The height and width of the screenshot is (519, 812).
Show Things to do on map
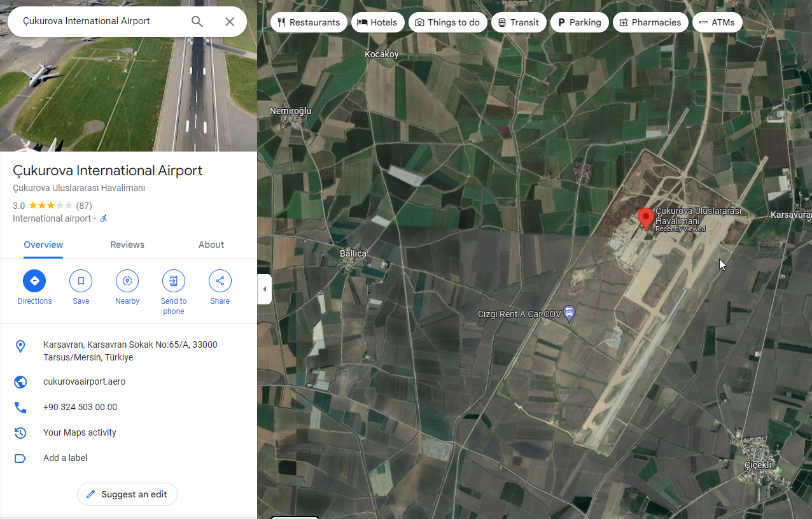click(x=447, y=22)
